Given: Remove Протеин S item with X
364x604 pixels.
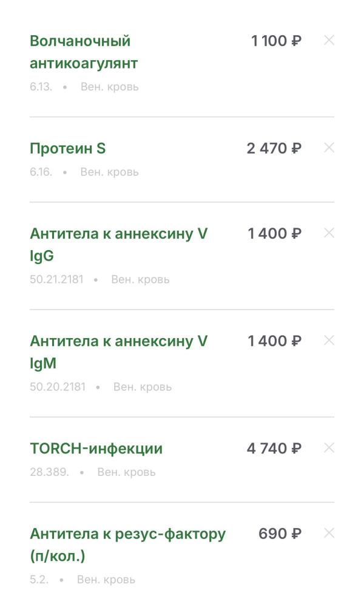Looking at the screenshot, I should tap(329, 148).
